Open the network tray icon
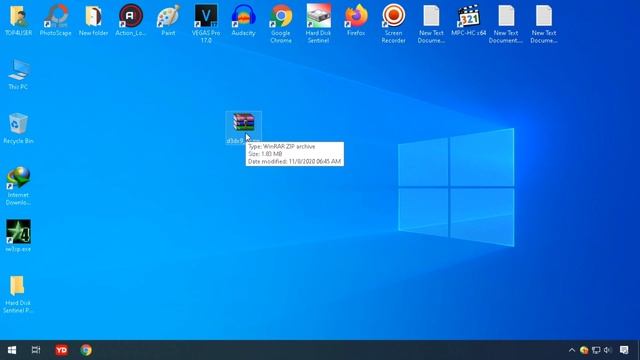The image size is (640, 360). coord(596,350)
